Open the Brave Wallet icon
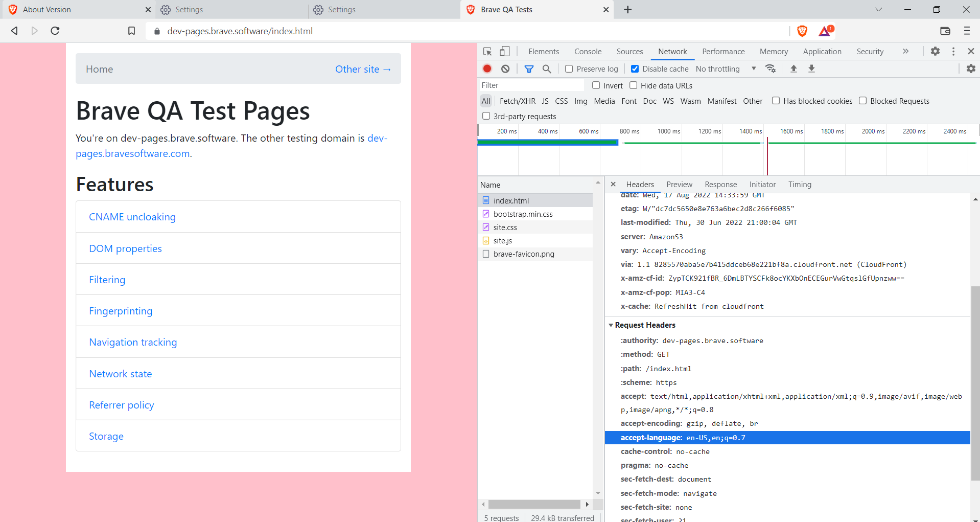 point(945,31)
